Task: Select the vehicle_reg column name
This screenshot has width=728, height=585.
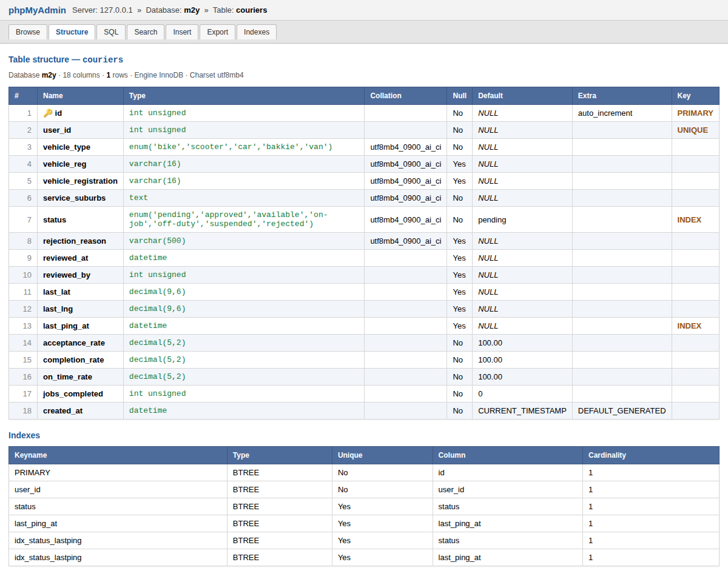Action: tap(65, 164)
